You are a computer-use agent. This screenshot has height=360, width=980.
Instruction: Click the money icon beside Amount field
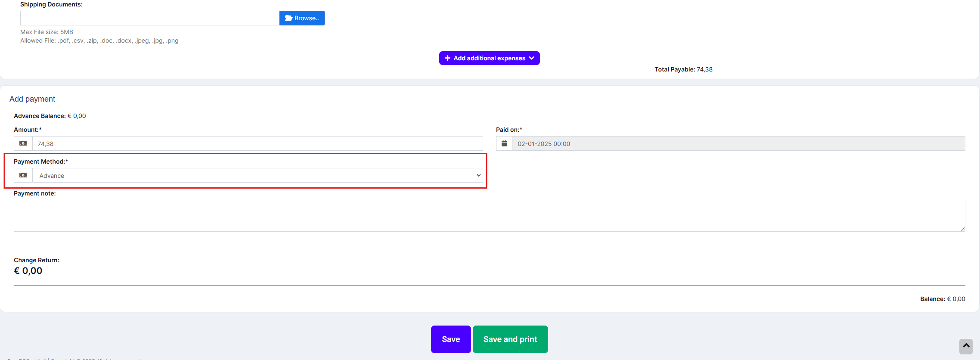[23, 143]
